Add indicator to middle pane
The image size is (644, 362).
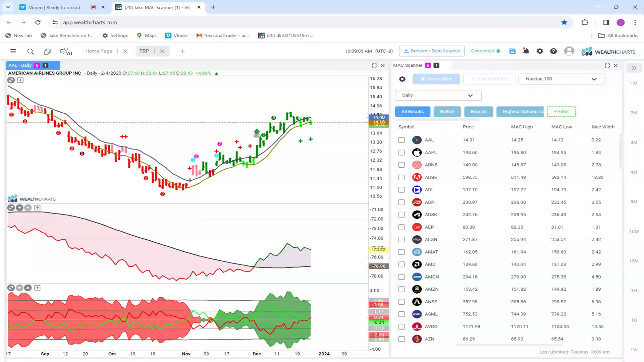pyautogui.click(x=37, y=208)
